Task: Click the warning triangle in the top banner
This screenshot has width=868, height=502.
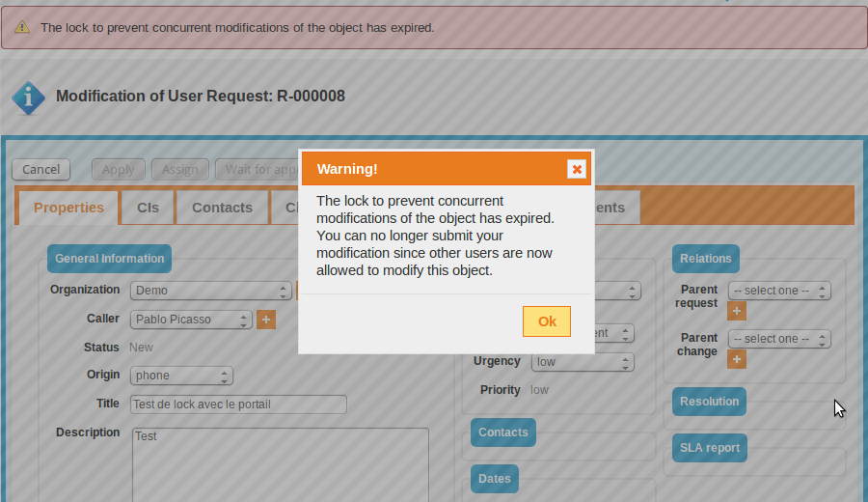Action: point(22,27)
